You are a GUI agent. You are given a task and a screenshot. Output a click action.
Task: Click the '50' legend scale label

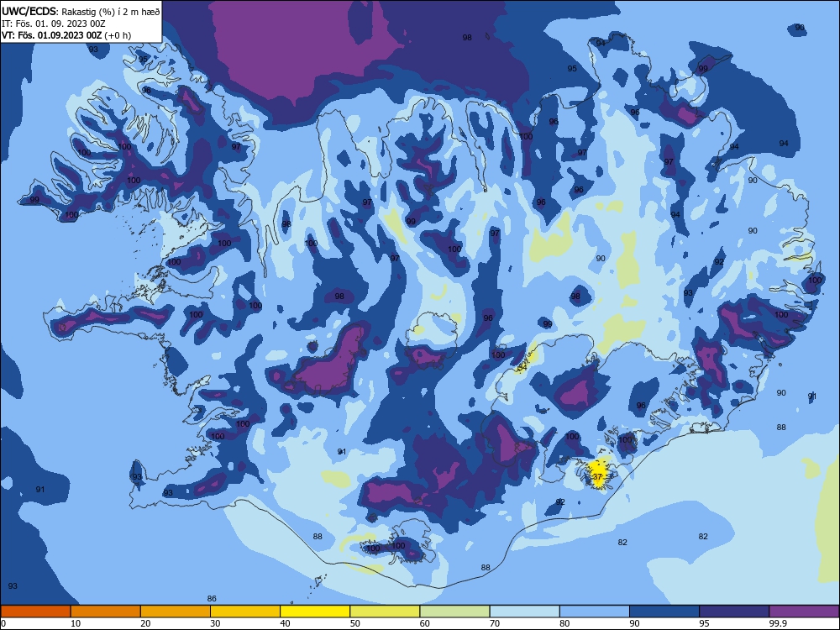(355, 623)
